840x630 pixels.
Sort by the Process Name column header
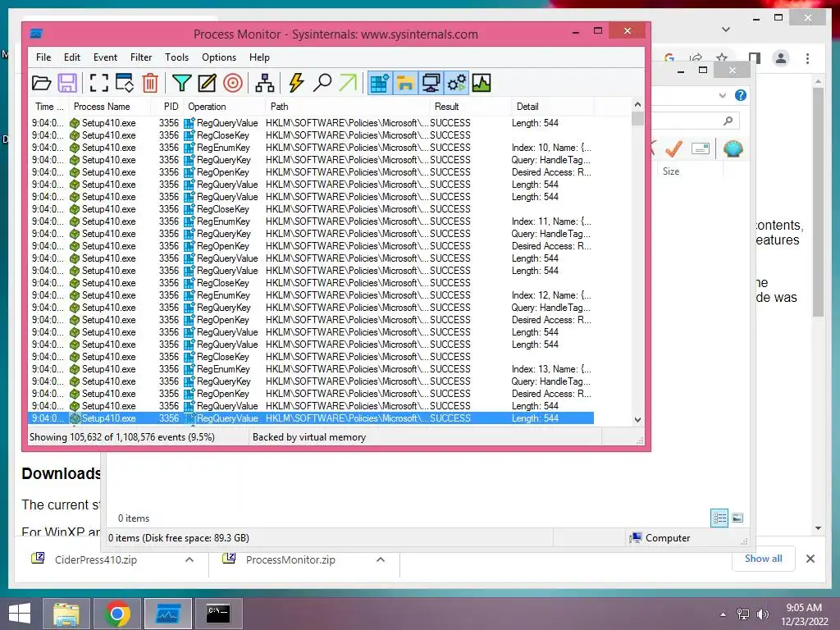click(x=109, y=107)
